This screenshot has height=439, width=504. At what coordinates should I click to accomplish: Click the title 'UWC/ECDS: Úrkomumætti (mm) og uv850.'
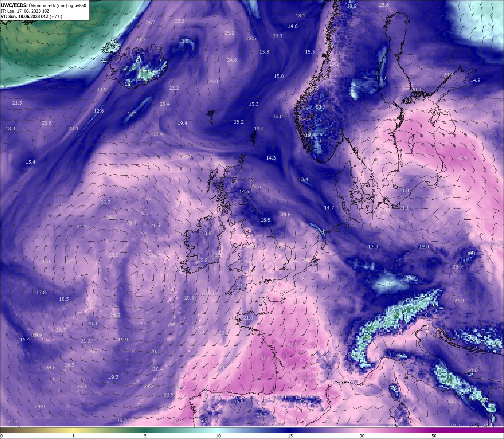pos(44,5)
